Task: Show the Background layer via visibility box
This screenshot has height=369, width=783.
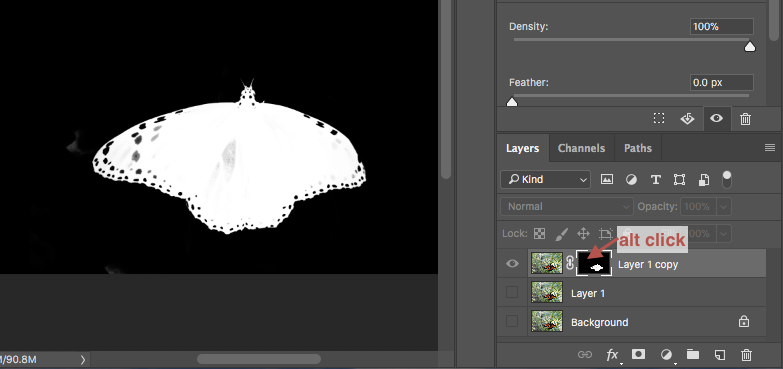Action: click(512, 322)
